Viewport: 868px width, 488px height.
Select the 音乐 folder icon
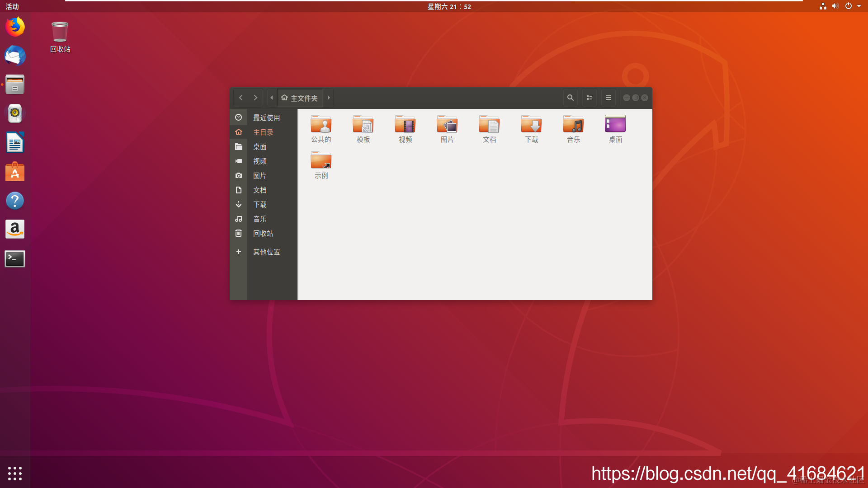point(573,125)
